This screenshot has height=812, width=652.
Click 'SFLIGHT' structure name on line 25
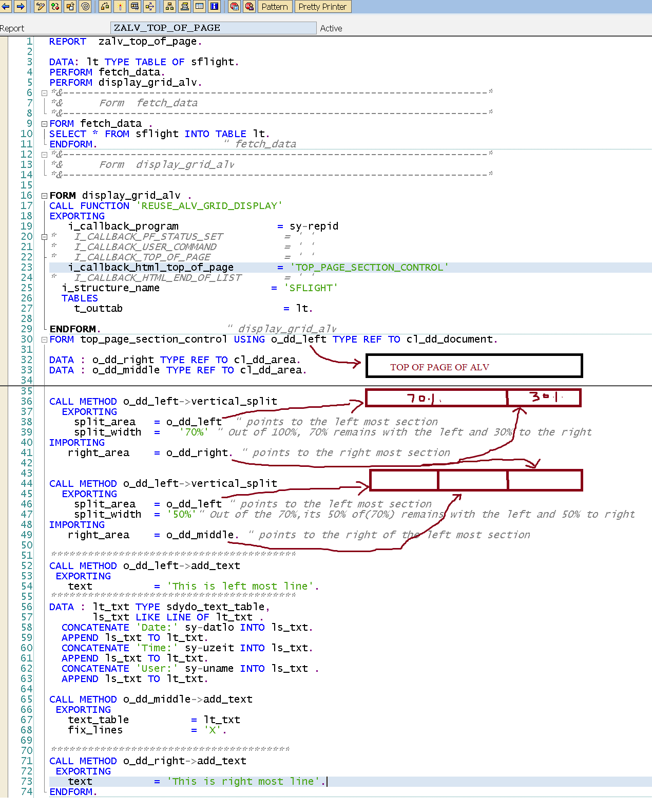[x=311, y=288]
